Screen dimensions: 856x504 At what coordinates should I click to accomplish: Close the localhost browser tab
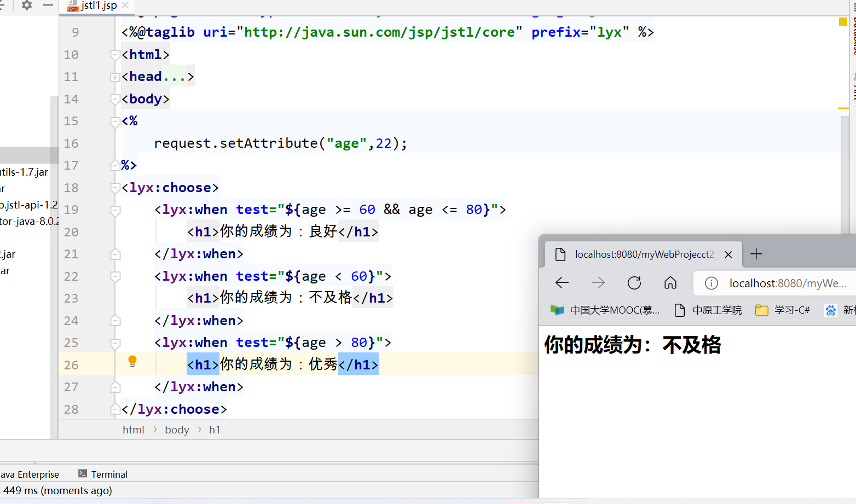click(x=728, y=254)
